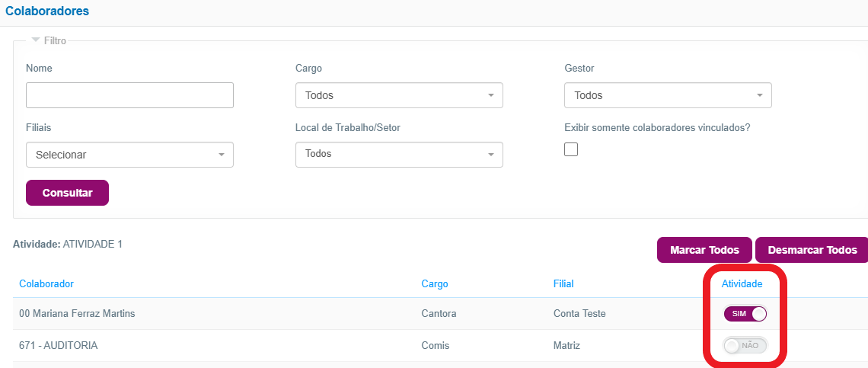Click the Cargo dropdown arrow icon
The height and width of the screenshot is (368, 868).
coord(490,95)
